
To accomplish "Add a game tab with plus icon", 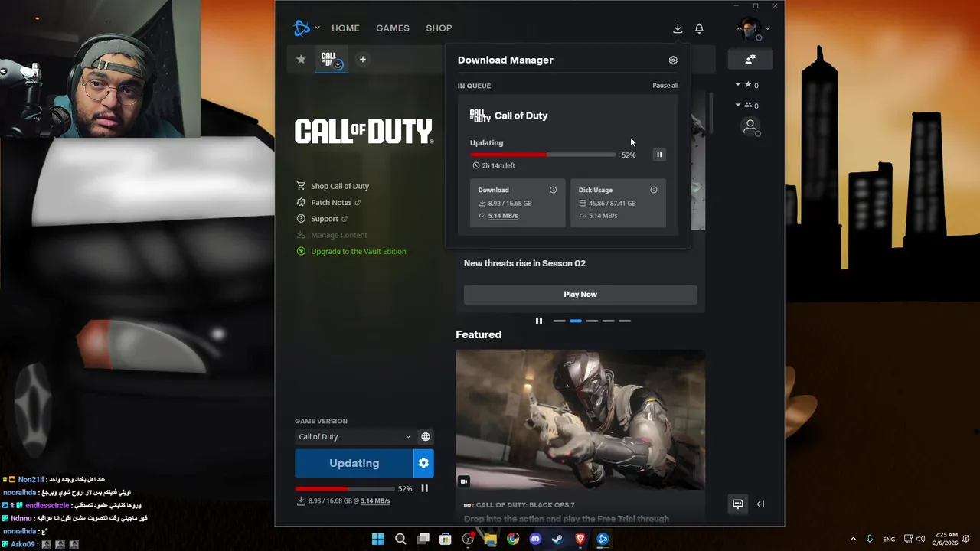I will pyautogui.click(x=363, y=59).
